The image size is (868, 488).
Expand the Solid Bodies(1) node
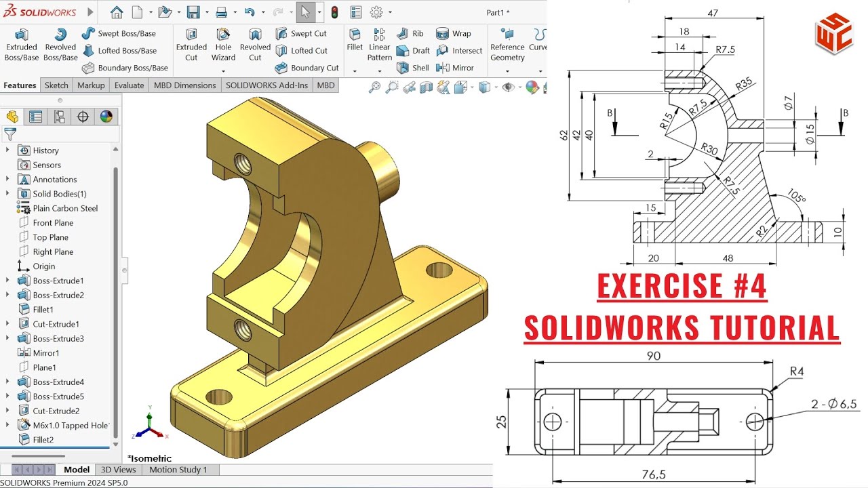7,194
